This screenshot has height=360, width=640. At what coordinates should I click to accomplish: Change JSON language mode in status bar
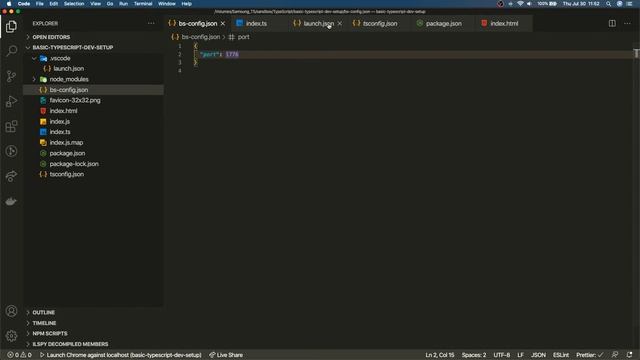point(538,355)
